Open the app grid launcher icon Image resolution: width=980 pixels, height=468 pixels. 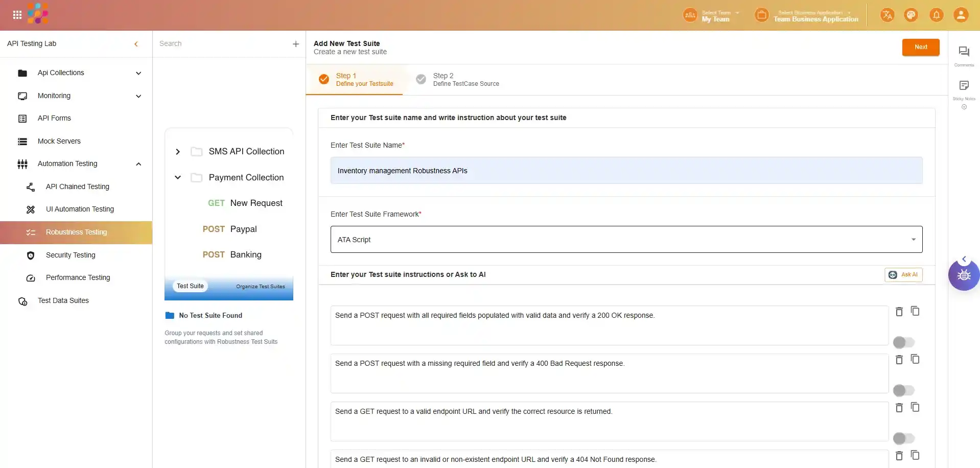(17, 15)
